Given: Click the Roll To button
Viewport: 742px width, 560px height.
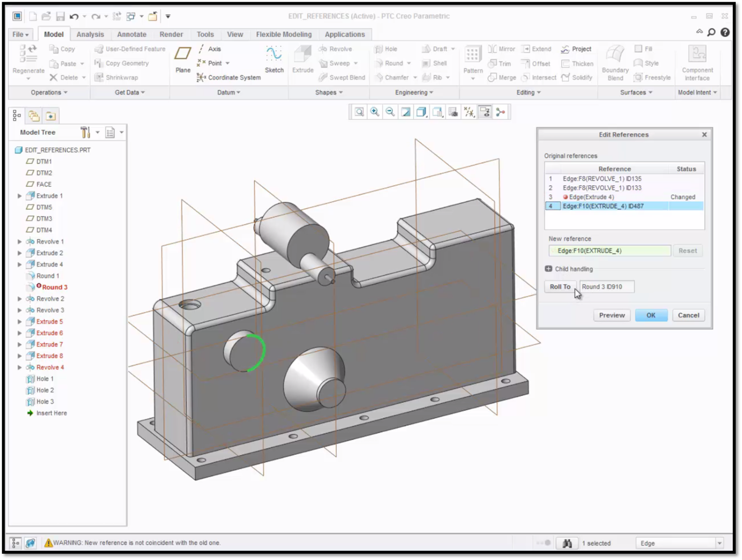Looking at the screenshot, I should click(x=560, y=287).
